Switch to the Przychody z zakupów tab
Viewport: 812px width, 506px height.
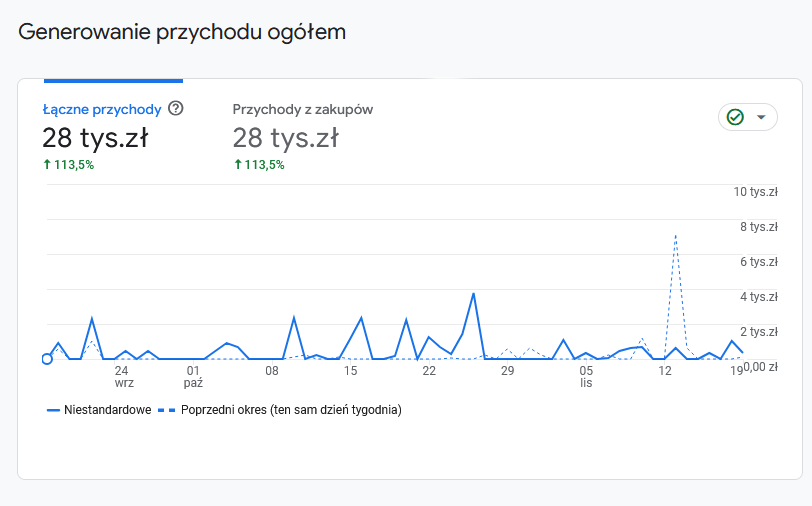(302, 109)
